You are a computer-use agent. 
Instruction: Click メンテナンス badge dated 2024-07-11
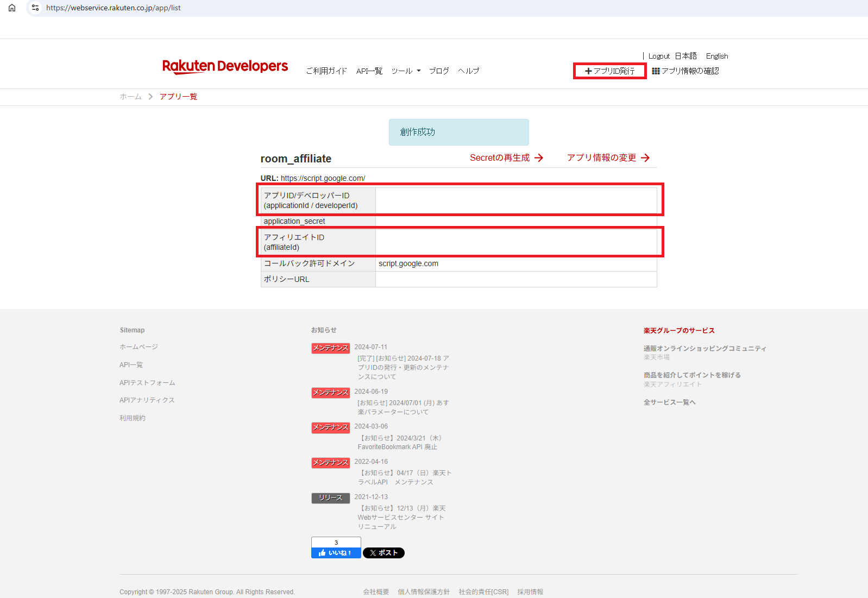pyautogui.click(x=330, y=348)
